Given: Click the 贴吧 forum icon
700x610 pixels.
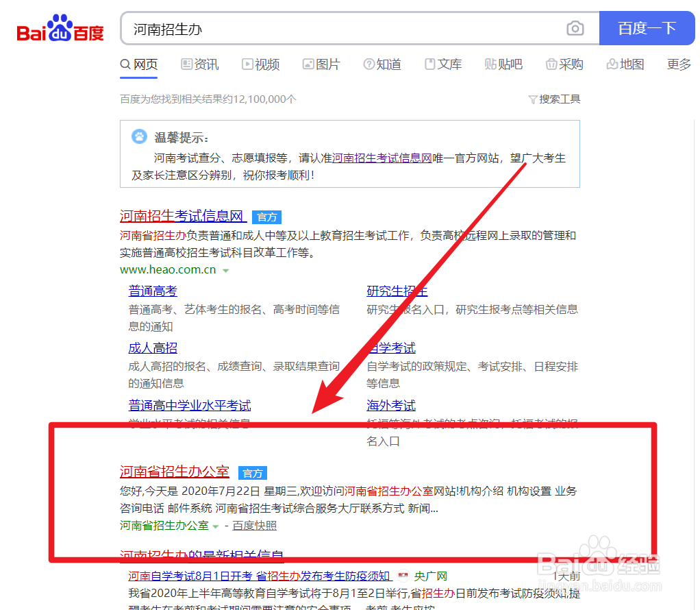Looking at the screenshot, I should [x=490, y=64].
